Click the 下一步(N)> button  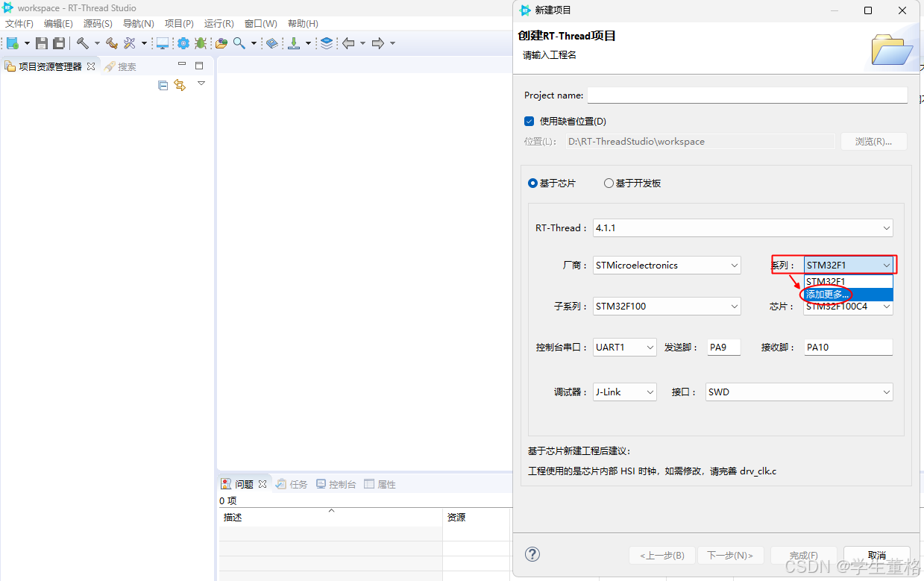(729, 556)
